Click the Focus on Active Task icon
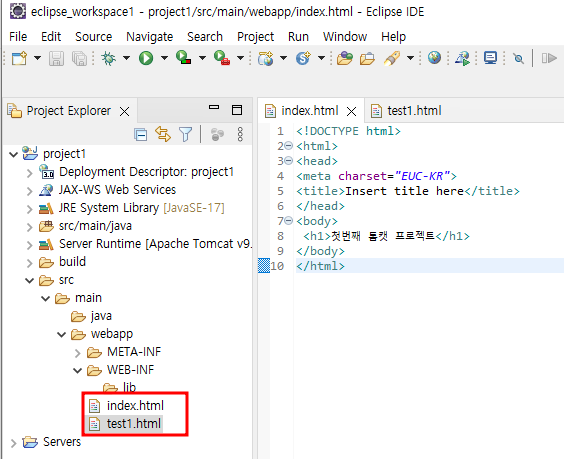 pos(217,135)
